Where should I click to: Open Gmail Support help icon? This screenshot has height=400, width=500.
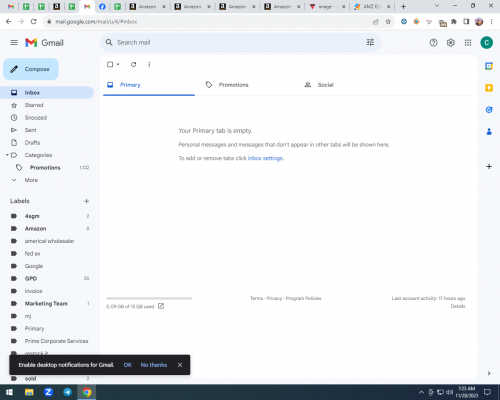[x=433, y=43]
